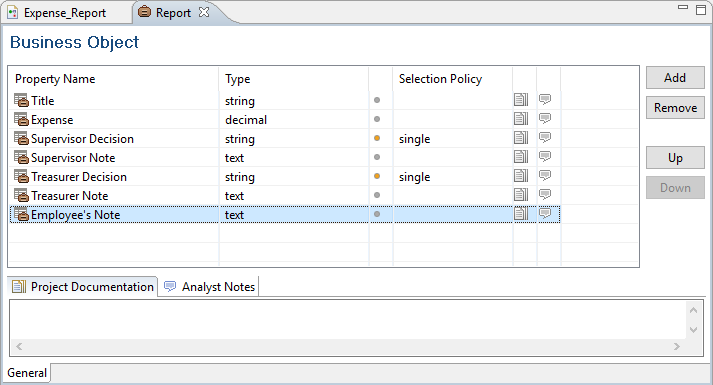Toggle orange dot for Supervisor Decision
This screenshot has height=385, width=713.
[x=377, y=138]
